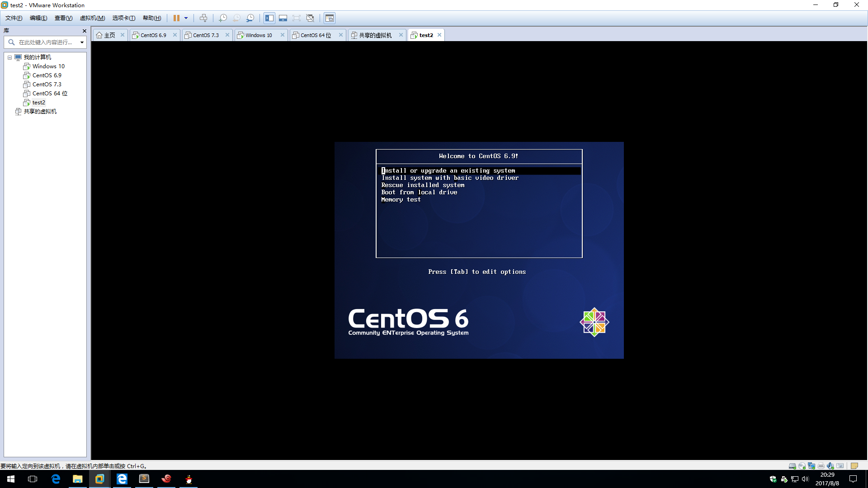Image resolution: width=868 pixels, height=488 pixels.
Task: Click the sound card status icon
Action: point(830,466)
